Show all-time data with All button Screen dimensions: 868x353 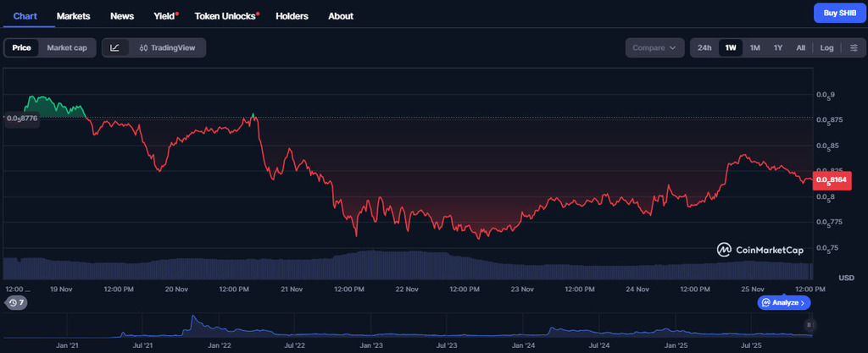tap(800, 47)
